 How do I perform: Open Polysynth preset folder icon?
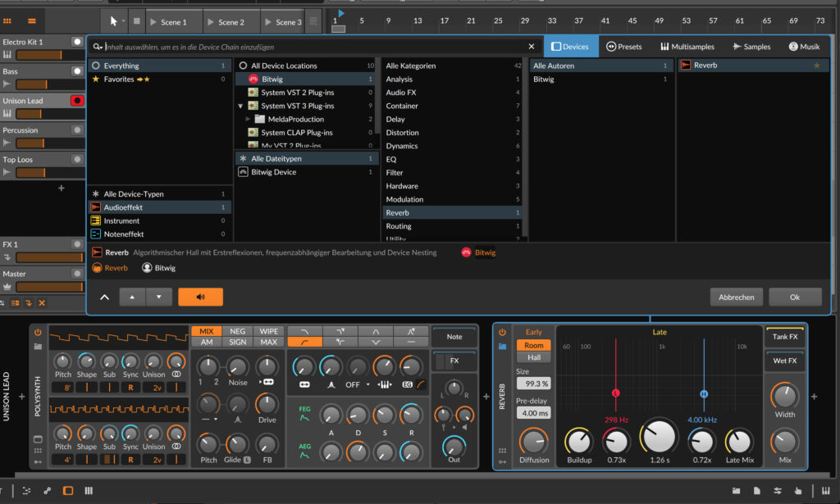38,346
